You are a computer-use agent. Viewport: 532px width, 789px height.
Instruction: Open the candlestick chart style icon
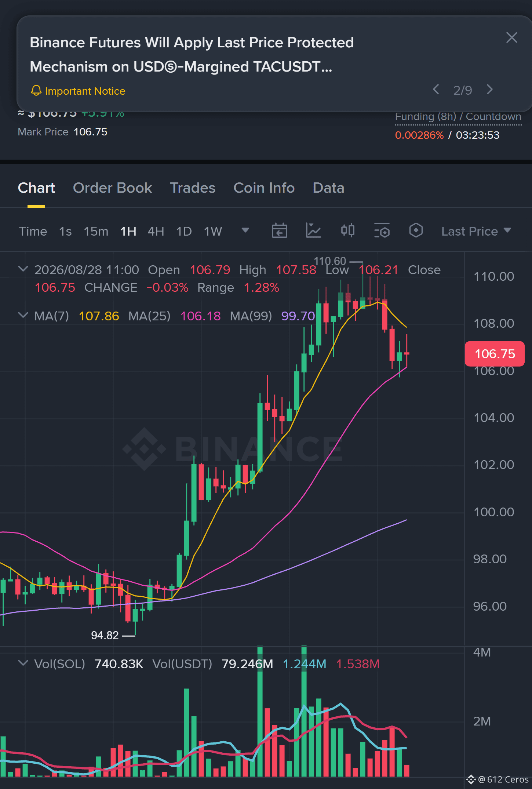(x=347, y=230)
